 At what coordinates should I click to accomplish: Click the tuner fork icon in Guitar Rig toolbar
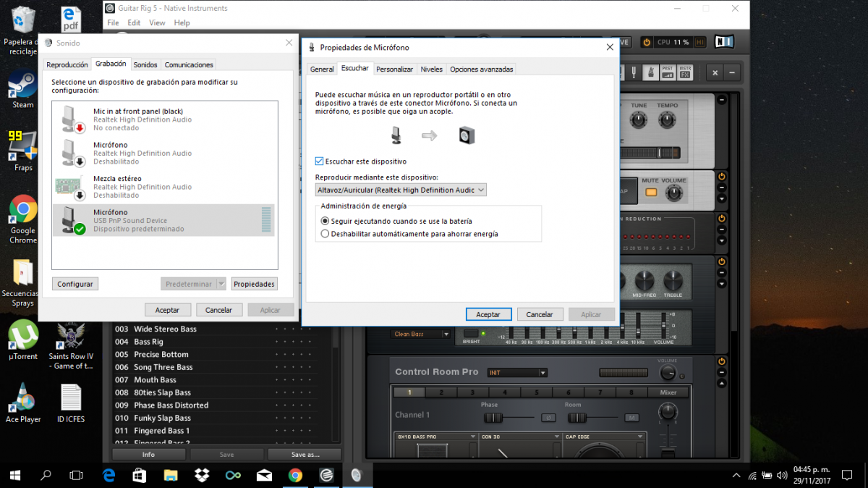(x=634, y=72)
